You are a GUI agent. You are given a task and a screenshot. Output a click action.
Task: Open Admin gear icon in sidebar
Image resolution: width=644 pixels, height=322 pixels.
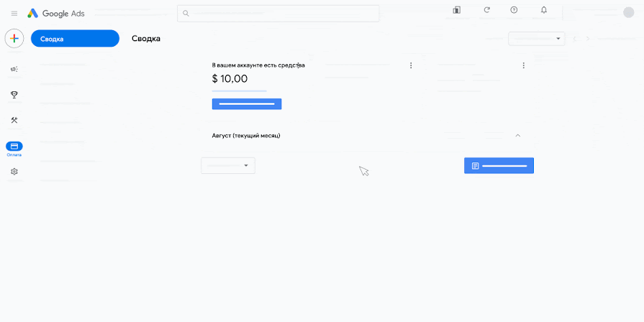pyautogui.click(x=14, y=172)
